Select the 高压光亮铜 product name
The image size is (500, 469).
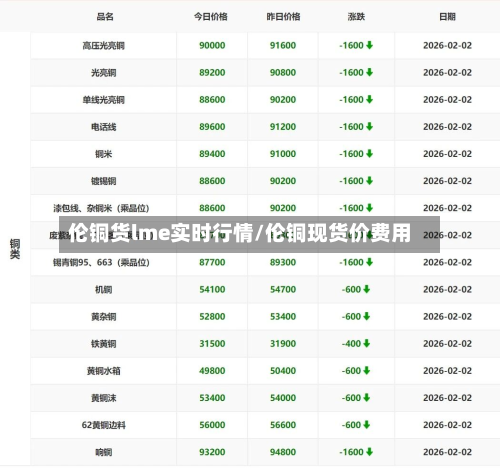[x=104, y=45]
